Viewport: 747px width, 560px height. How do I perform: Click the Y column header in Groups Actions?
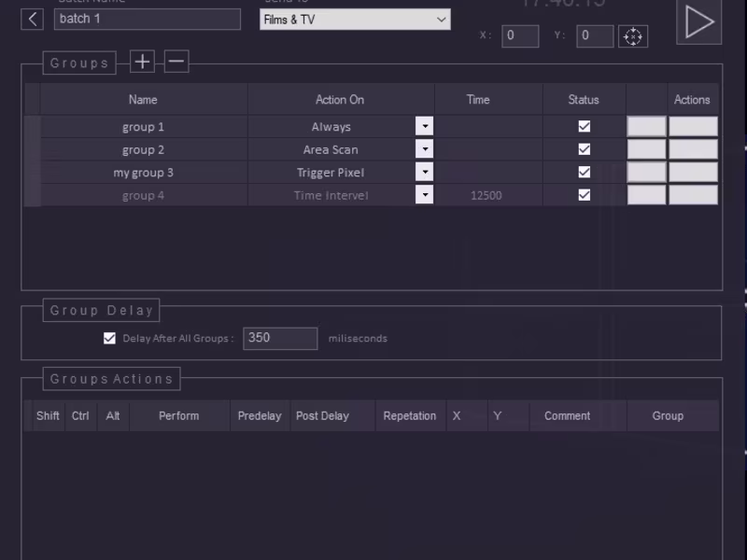508,415
